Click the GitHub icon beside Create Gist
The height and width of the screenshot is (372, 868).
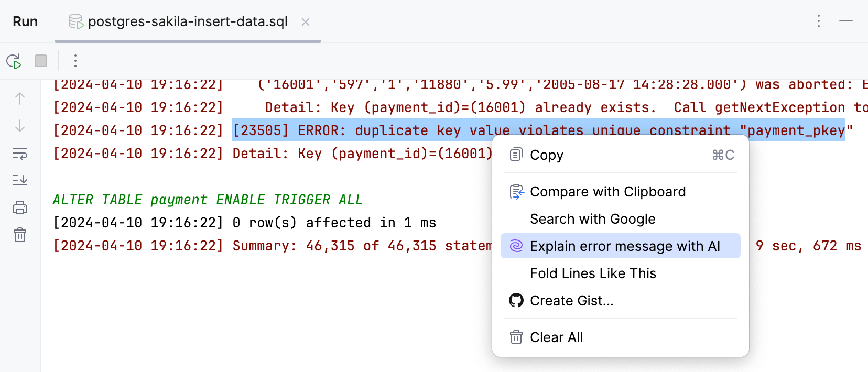516,300
